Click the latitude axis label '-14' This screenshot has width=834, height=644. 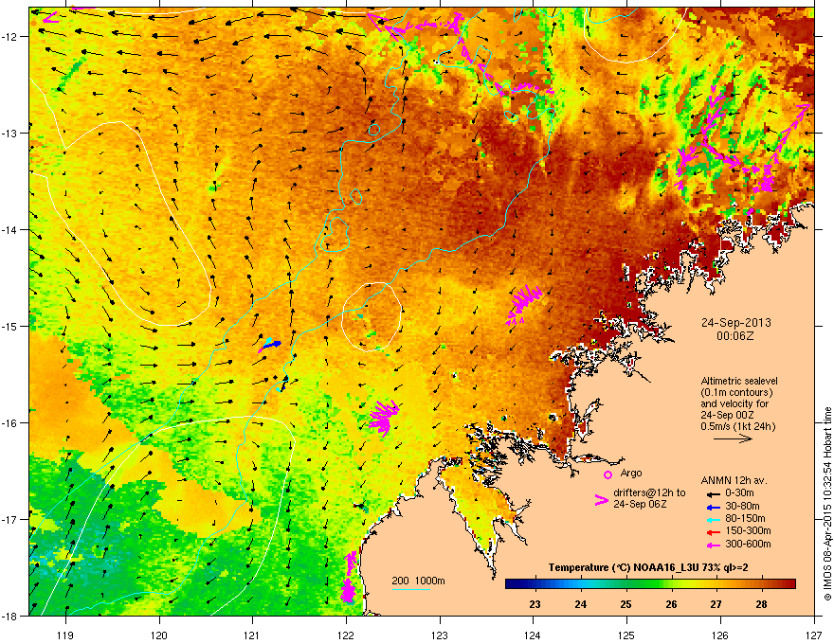coord(10,230)
